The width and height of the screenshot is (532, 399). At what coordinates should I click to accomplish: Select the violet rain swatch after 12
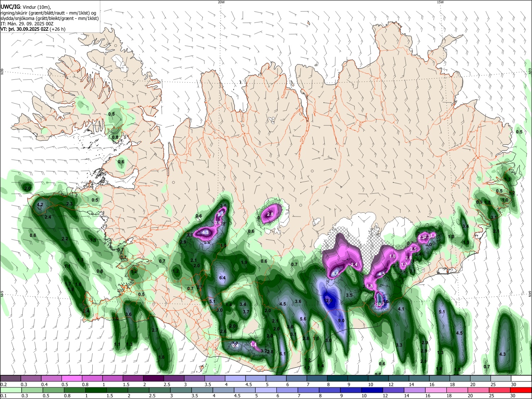pos(394,390)
